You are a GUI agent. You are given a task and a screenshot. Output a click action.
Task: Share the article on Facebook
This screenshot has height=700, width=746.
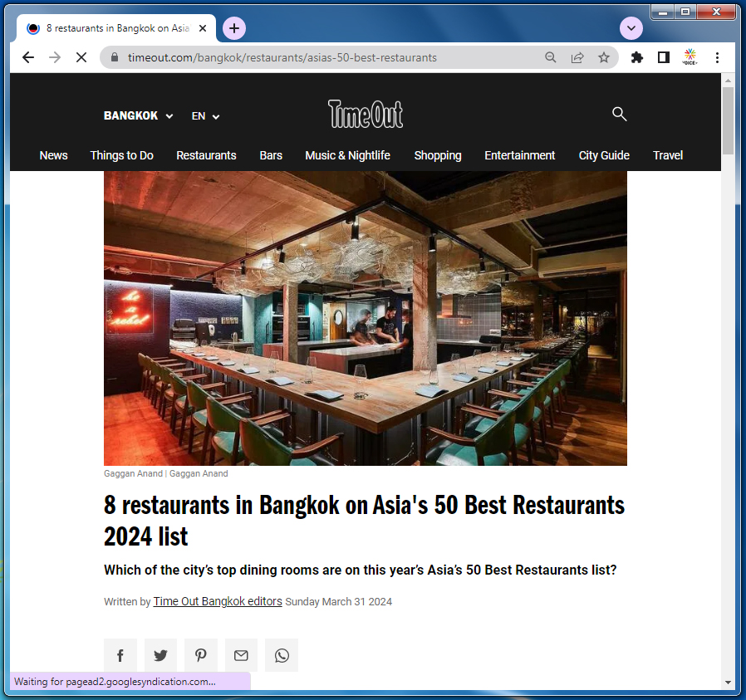(x=120, y=655)
